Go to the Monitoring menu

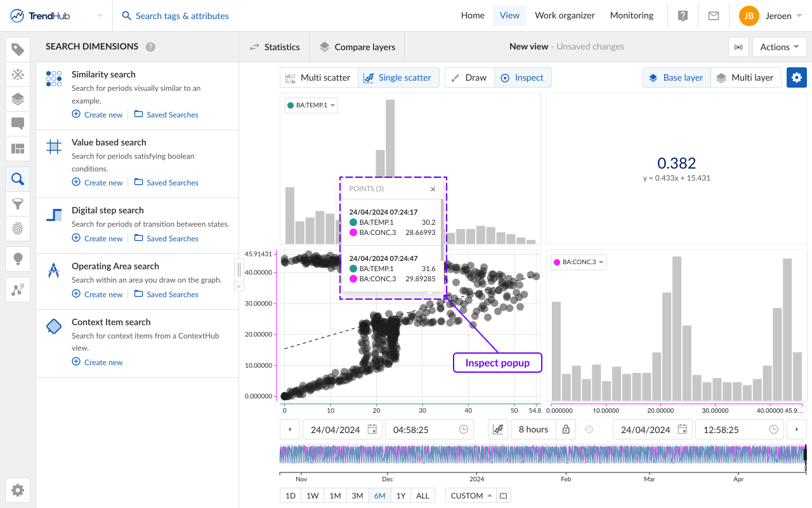click(631, 16)
